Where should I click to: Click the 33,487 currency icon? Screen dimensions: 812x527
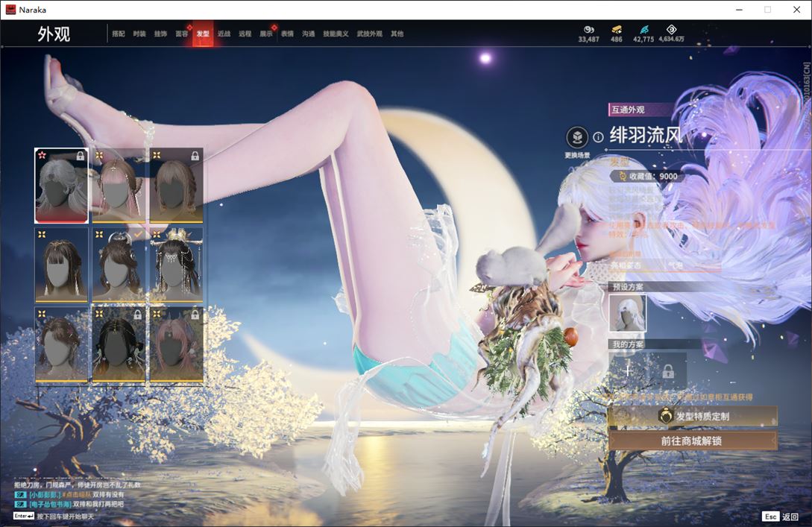click(589, 30)
